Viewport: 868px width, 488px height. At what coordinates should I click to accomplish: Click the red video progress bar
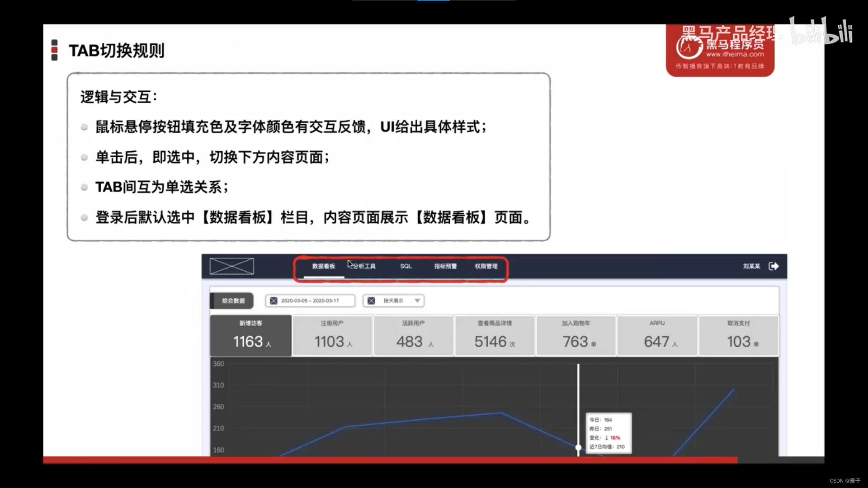tap(390, 460)
